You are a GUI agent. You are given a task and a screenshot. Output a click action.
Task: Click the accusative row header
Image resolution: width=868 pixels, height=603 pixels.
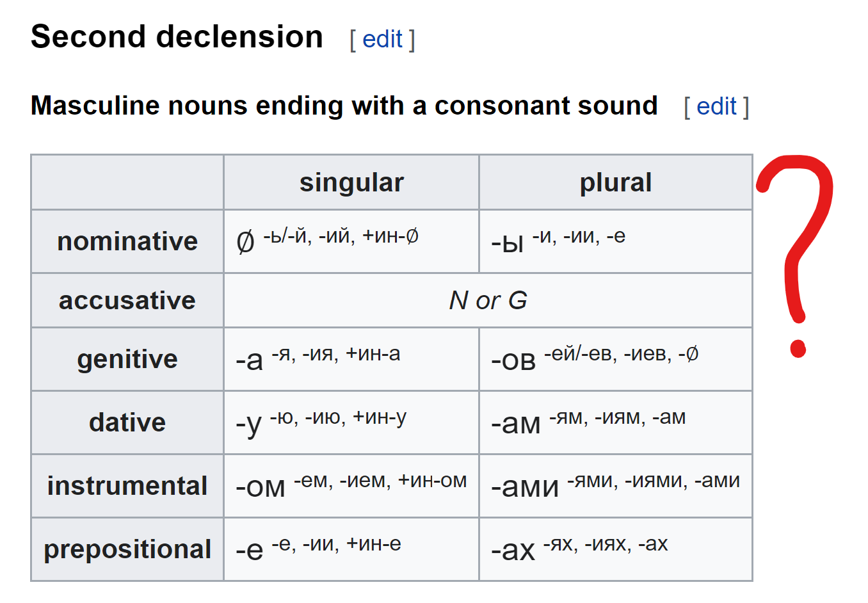[x=127, y=300]
